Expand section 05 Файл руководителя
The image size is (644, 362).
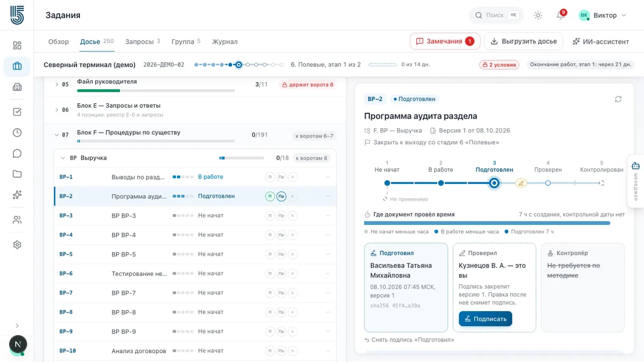(x=56, y=84)
